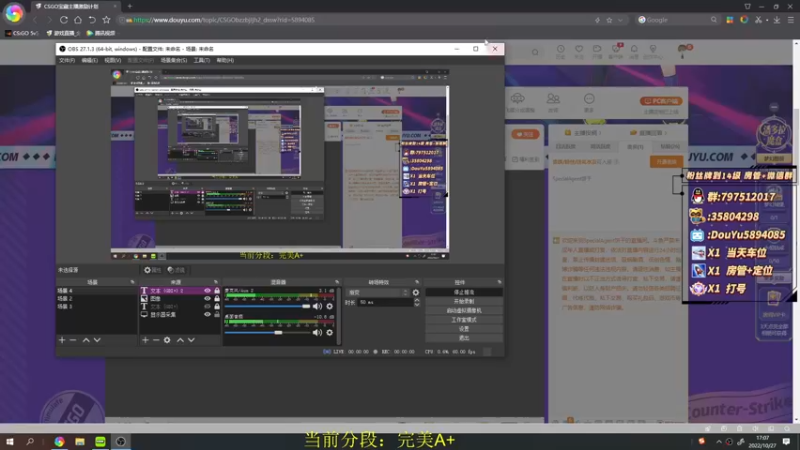Toggle lock on the selected text source
The width and height of the screenshot is (800, 450).
click(217, 290)
